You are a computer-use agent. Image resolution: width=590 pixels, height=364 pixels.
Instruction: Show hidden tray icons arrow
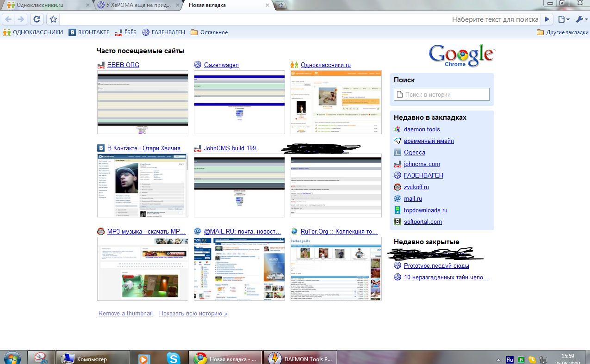tap(498, 359)
